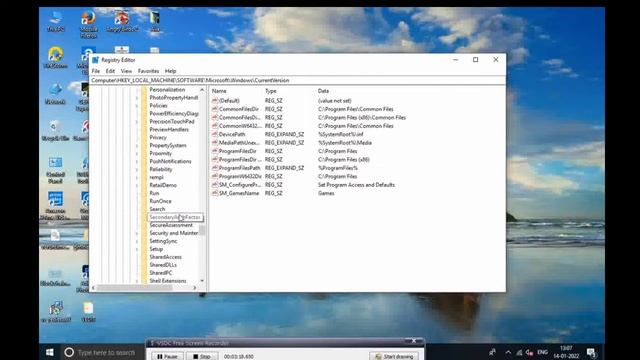
Task: Click the (Default) value icon
Action: click(x=215, y=101)
